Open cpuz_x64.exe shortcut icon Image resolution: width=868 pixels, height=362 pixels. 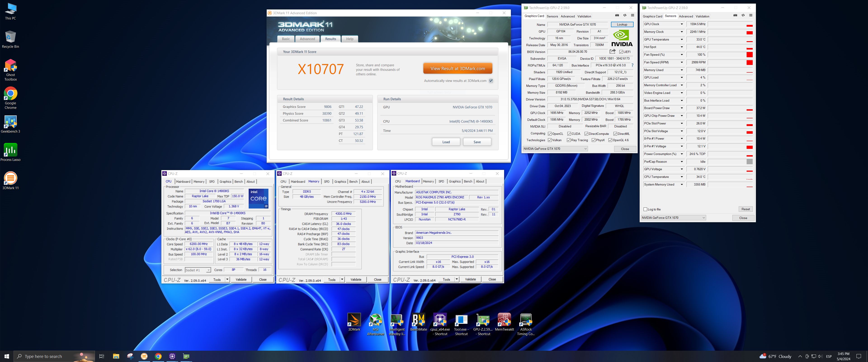coord(440,324)
